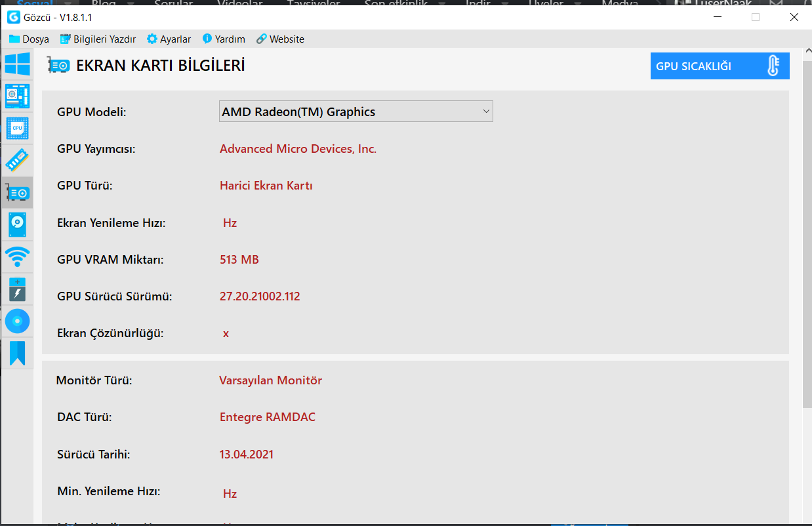Click the 'Monitör Türü:' label
Image resolution: width=812 pixels, height=526 pixels.
(x=94, y=380)
